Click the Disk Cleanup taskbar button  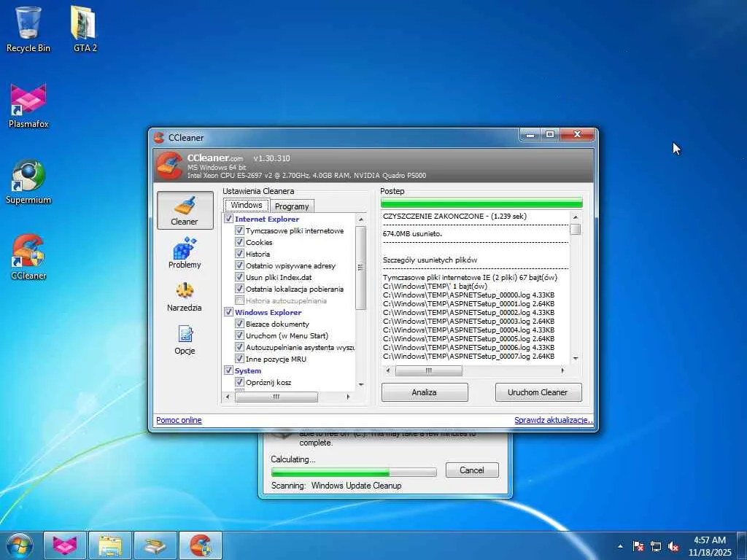click(155, 545)
